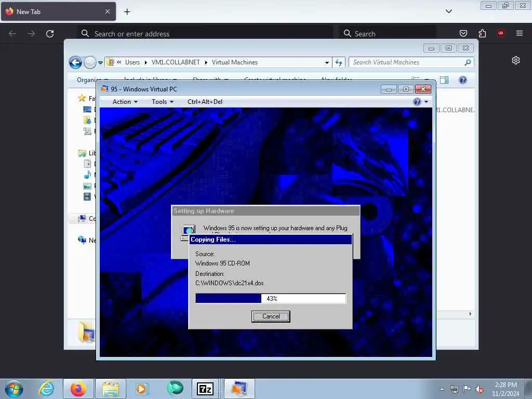Open 7-Zip from the taskbar

point(205,389)
